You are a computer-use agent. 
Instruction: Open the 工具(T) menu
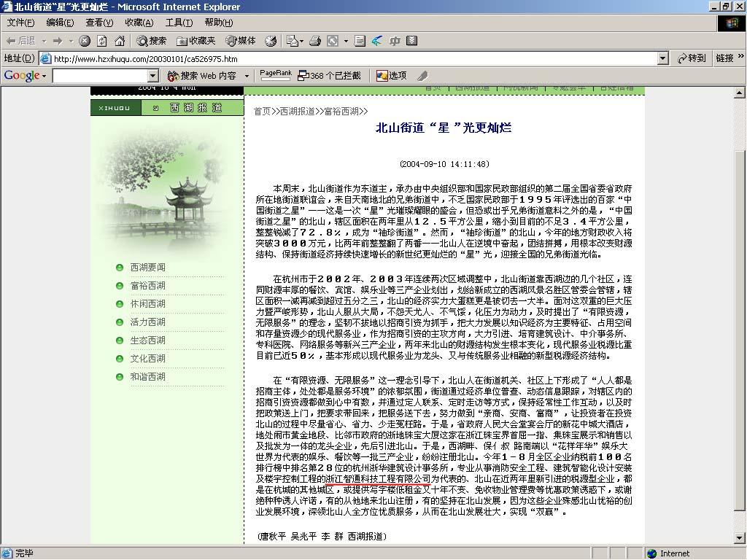tap(179, 23)
